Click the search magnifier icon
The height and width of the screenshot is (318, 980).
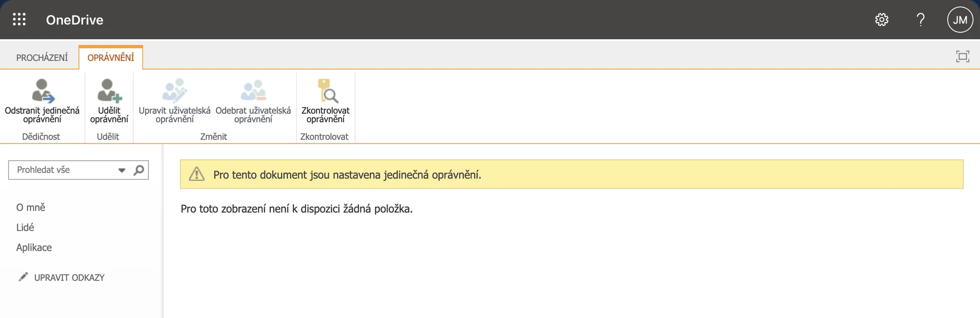(x=139, y=170)
